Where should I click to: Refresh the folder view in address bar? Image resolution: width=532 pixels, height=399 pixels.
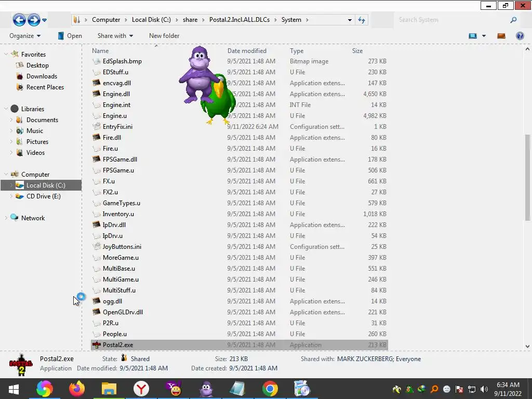362,20
